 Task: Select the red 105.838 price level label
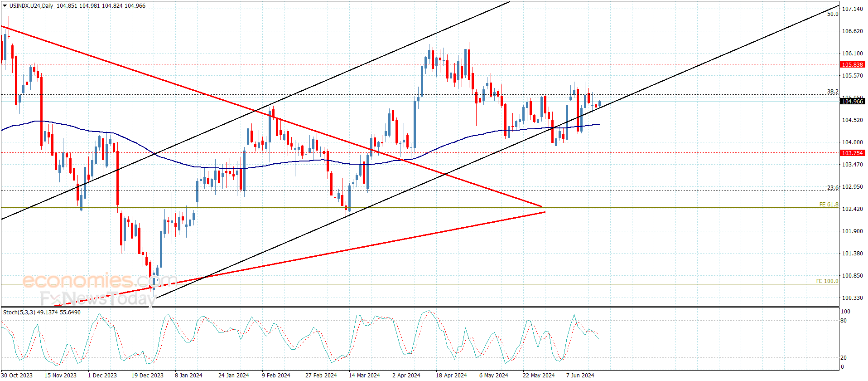[x=852, y=65]
